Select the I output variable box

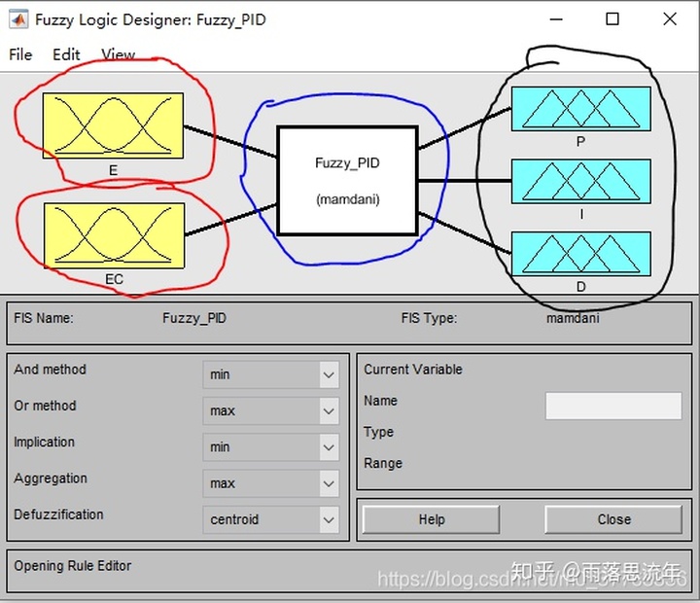click(580, 181)
